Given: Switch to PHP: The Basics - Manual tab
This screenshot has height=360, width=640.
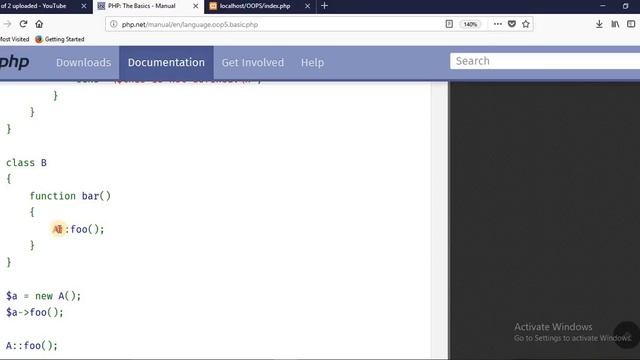Looking at the screenshot, I should pos(148,6).
